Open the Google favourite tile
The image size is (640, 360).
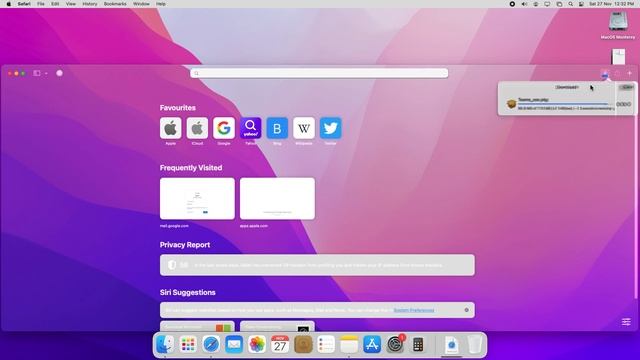(224, 128)
